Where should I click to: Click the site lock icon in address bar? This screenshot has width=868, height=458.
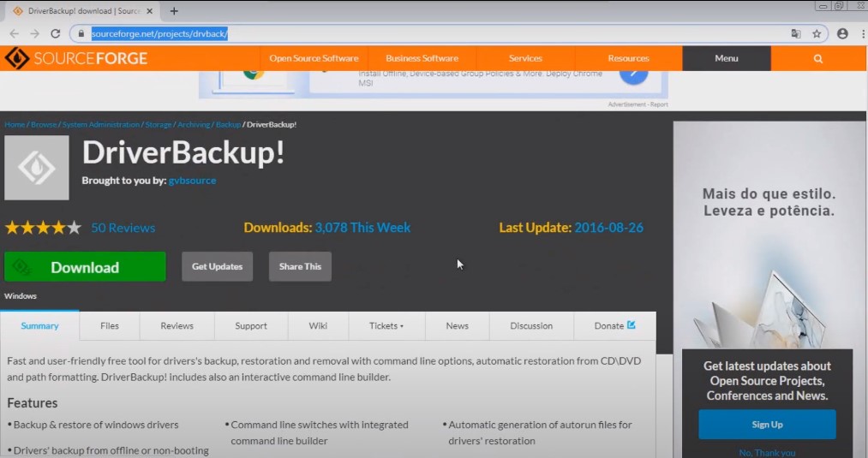(81, 33)
